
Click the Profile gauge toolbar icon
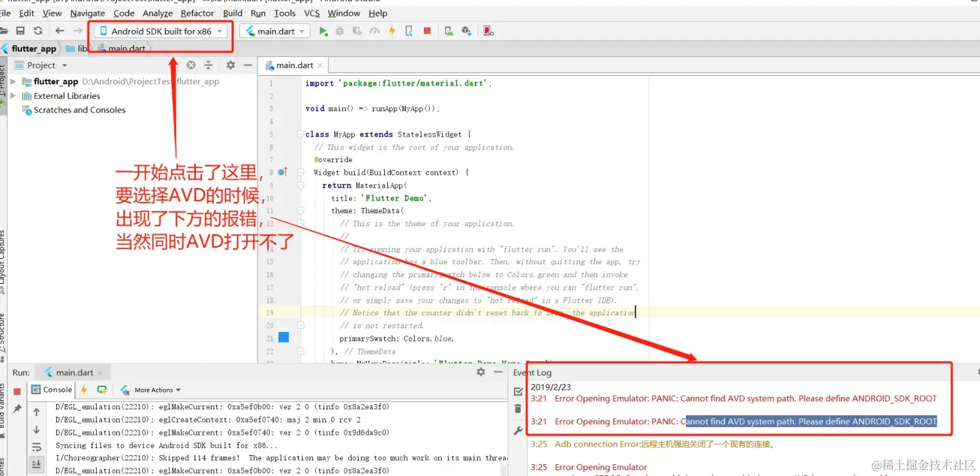point(374,31)
